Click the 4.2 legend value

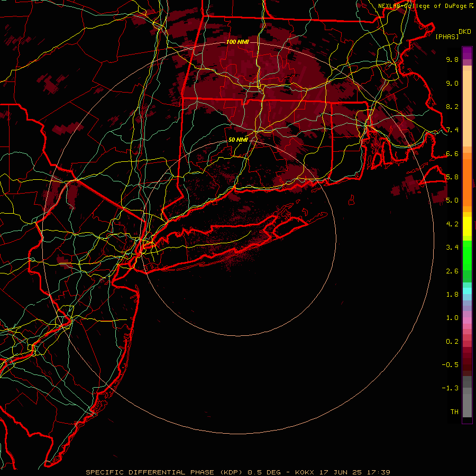[x=452, y=224]
